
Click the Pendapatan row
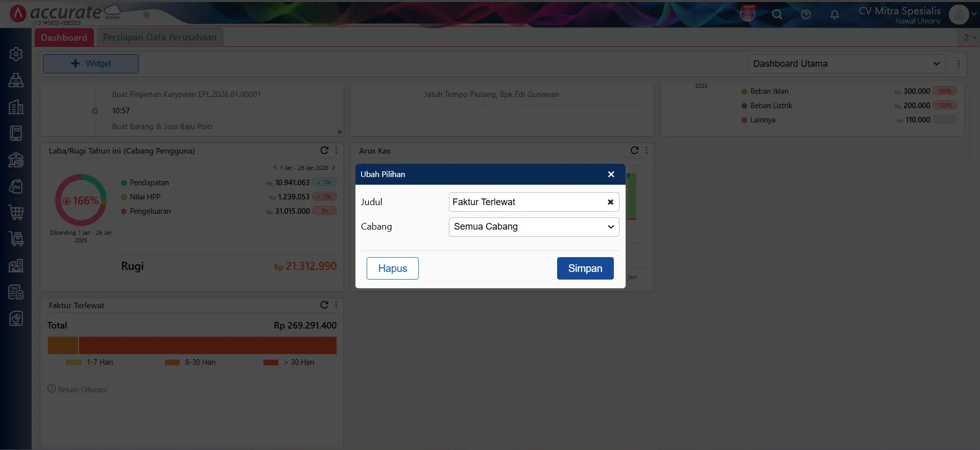click(228, 183)
